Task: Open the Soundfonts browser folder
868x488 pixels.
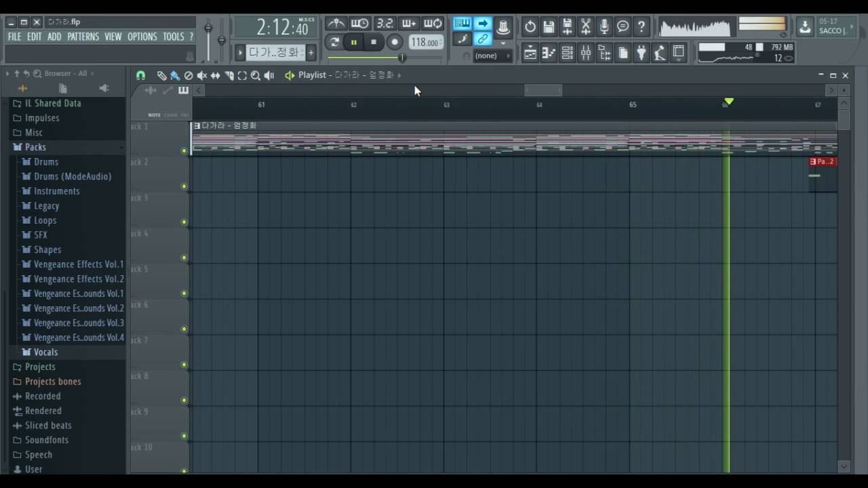Action: point(47,441)
